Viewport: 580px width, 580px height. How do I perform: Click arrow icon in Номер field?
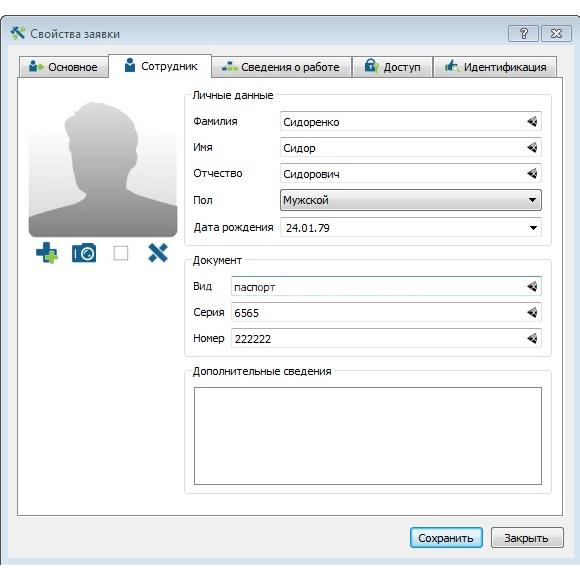[532, 338]
